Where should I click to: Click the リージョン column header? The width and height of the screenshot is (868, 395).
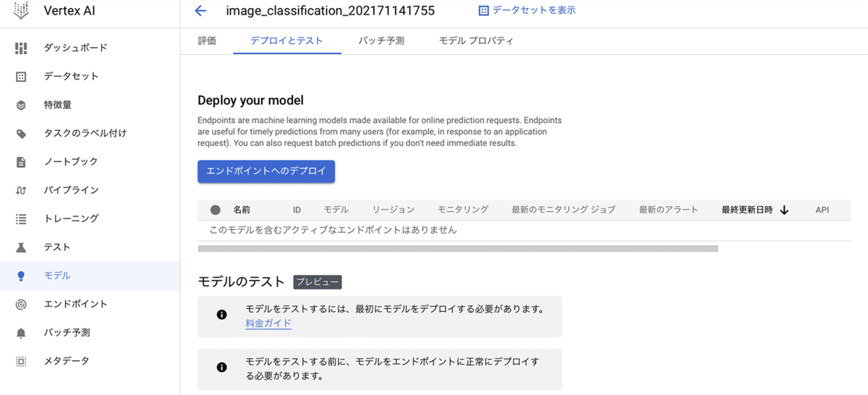pos(393,210)
